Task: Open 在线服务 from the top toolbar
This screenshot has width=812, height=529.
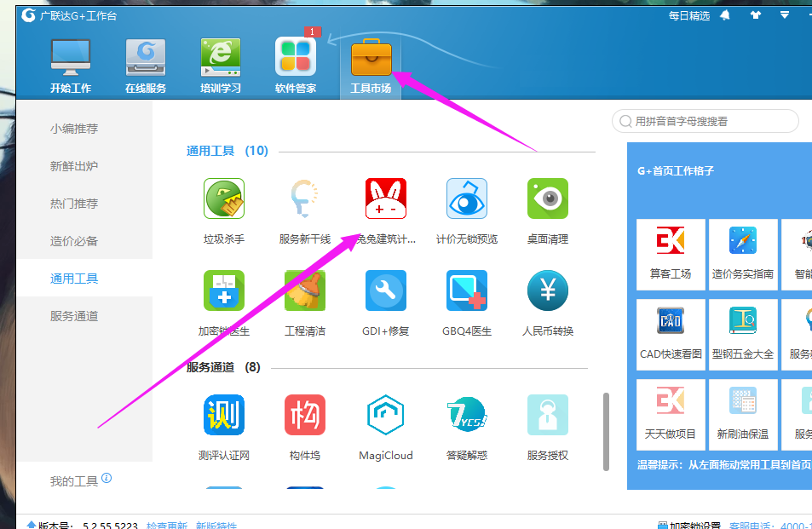Action: click(x=146, y=66)
